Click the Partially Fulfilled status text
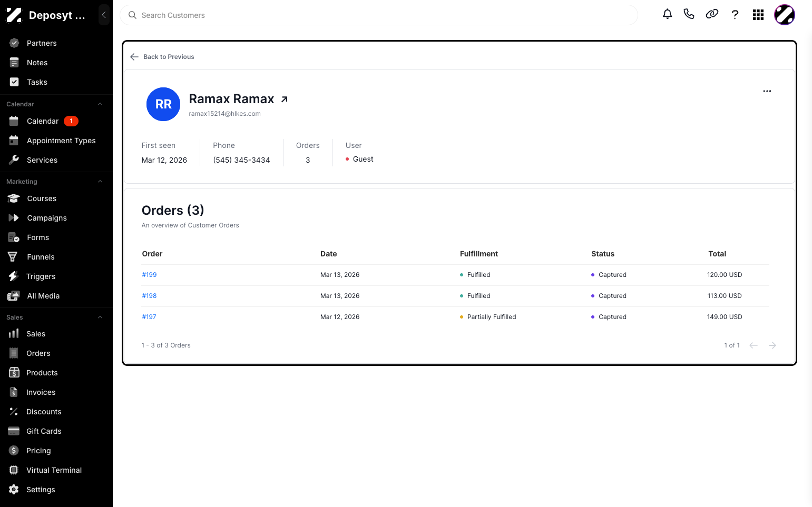Image resolution: width=812 pixels, height=507 pixels. click(x=492, y=317)
